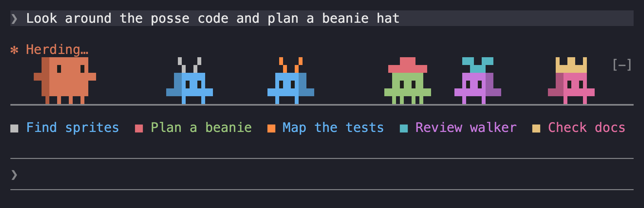Select the blue sprite with orange antennae
This screenshot has width=644, height=208.
pyautogui.click(x=291, y=81)
